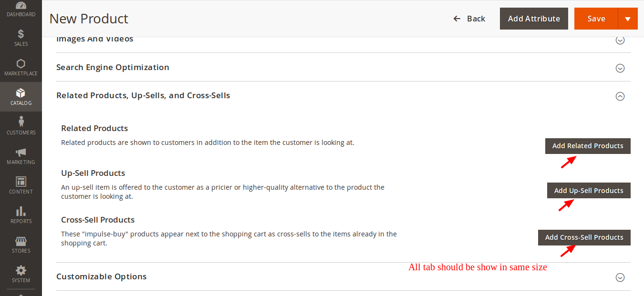Select the Marketing sidebar icon
The image size is (644, 296).
point(21,155)
